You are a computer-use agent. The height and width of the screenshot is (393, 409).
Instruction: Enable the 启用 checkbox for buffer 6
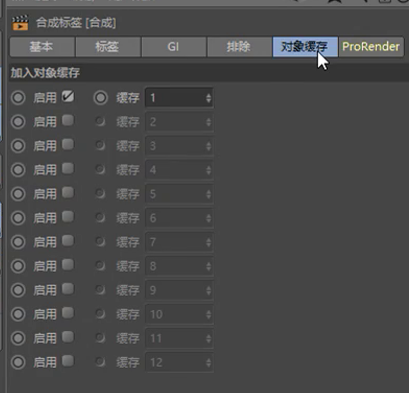point(68,217)
